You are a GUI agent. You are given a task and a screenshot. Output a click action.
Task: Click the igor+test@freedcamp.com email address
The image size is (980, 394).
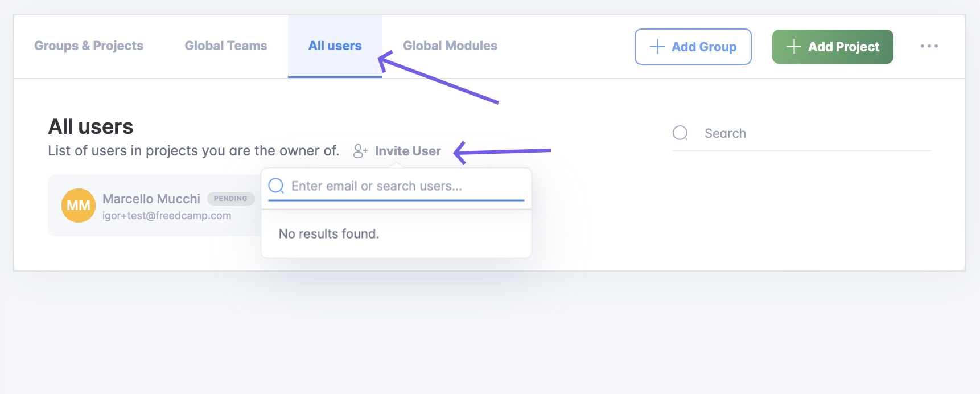(x=167, y=216)
